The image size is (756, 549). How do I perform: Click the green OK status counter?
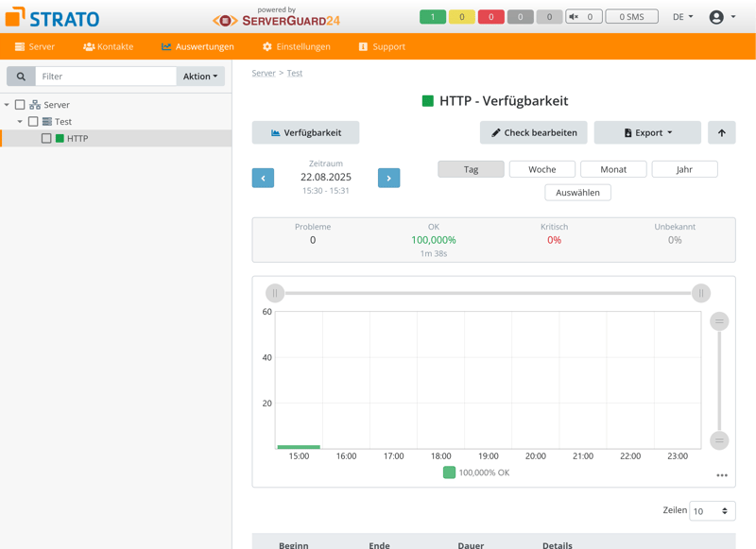tap(433, 17)
